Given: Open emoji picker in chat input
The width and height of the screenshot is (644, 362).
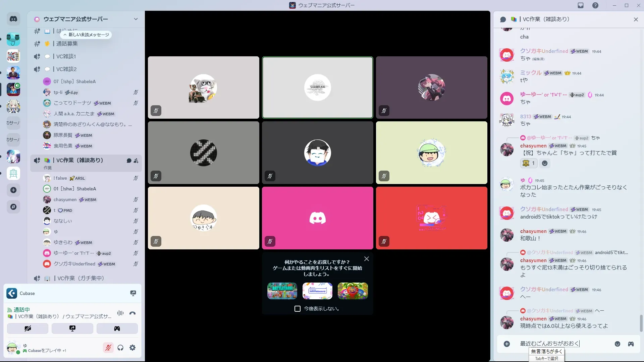Looking at the screenshot, I should point(617,344).
